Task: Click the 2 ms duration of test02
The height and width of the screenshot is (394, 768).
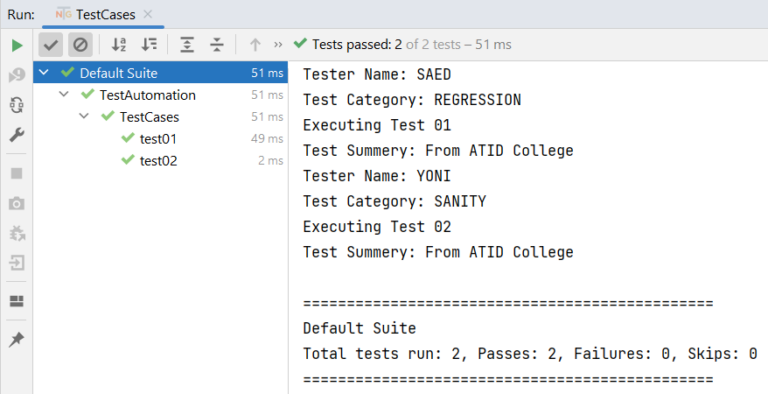Action: tap(271, 161)
